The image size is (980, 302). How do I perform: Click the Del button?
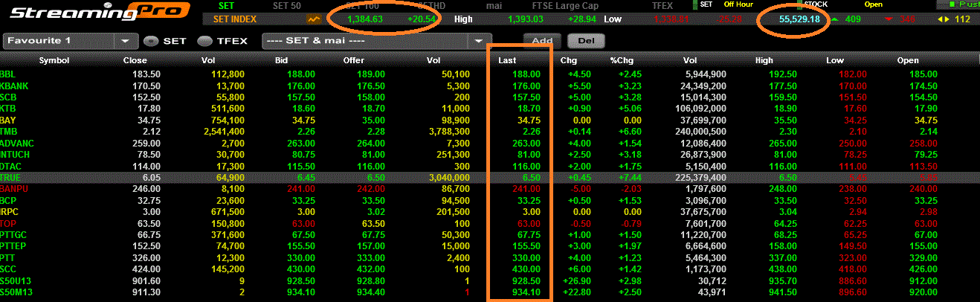click(x=586, y=41)
